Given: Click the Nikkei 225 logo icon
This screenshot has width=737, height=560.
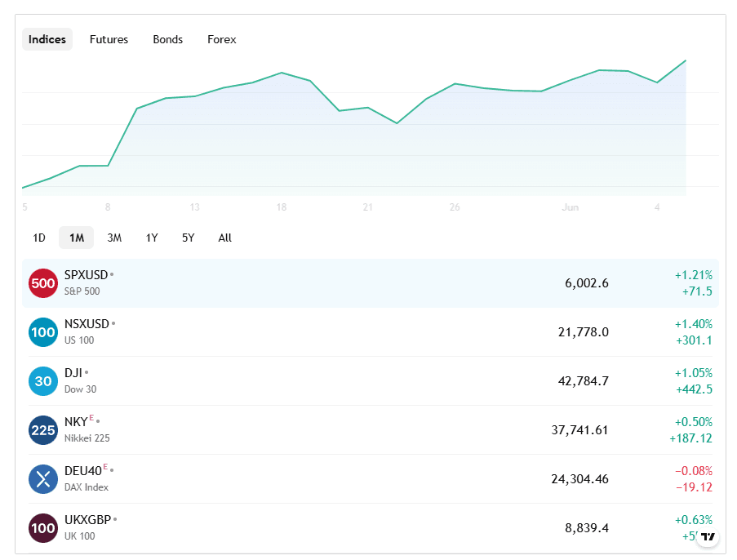Looking at the screenshot, I should (x=42, y=429).
